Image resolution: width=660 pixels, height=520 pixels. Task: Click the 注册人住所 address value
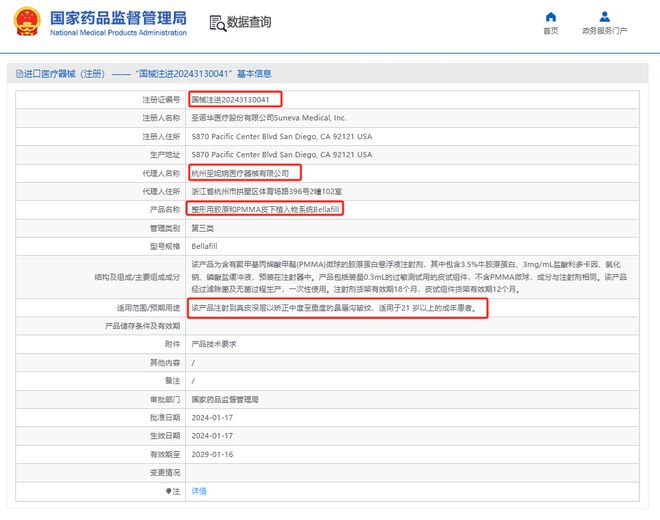pos(282,136)
